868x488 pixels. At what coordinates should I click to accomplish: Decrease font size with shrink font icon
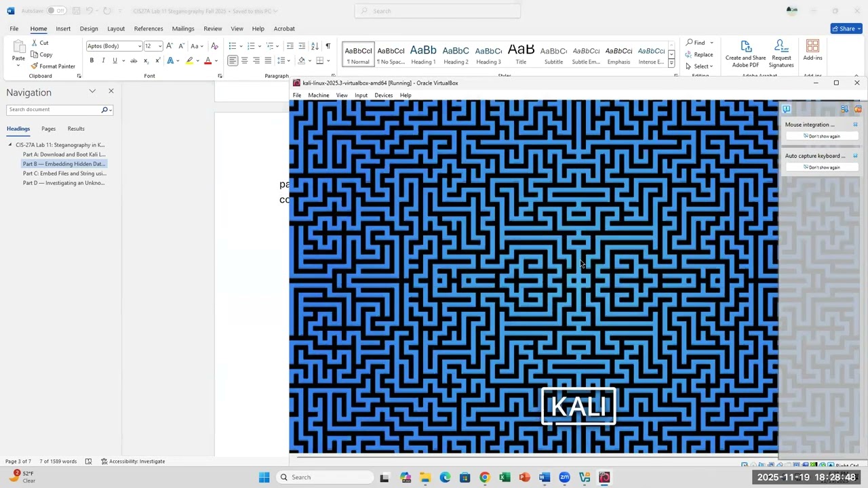tap(181, 45)
